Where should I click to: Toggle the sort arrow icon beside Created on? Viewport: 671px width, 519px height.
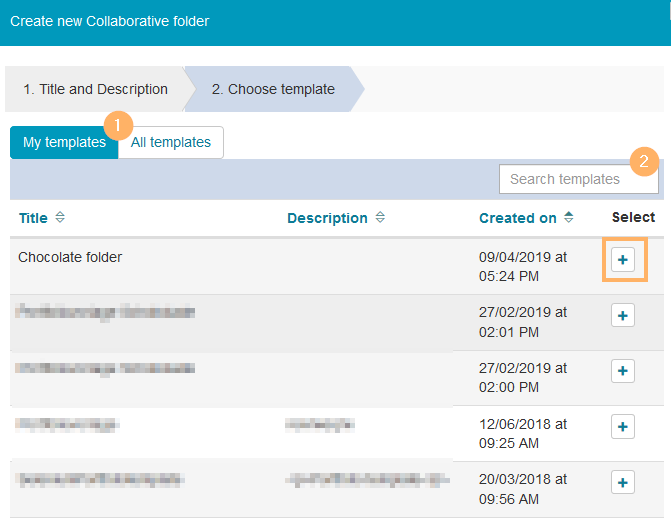[569, 218]
